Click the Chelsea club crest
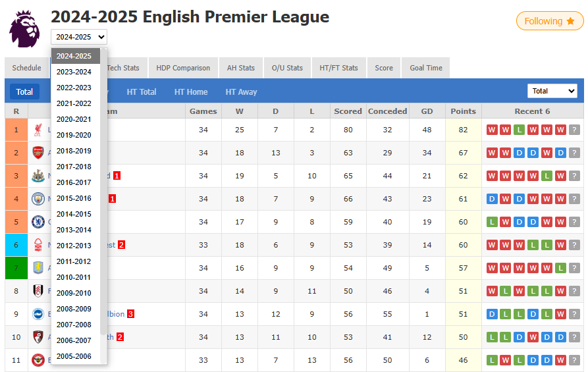The image size is (588, 372). (38, 222)
